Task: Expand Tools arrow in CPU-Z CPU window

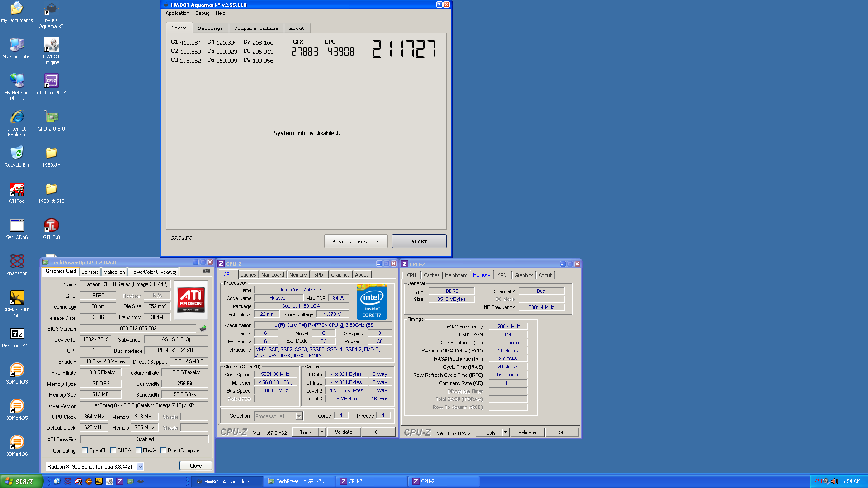Action: click(322, 432)
